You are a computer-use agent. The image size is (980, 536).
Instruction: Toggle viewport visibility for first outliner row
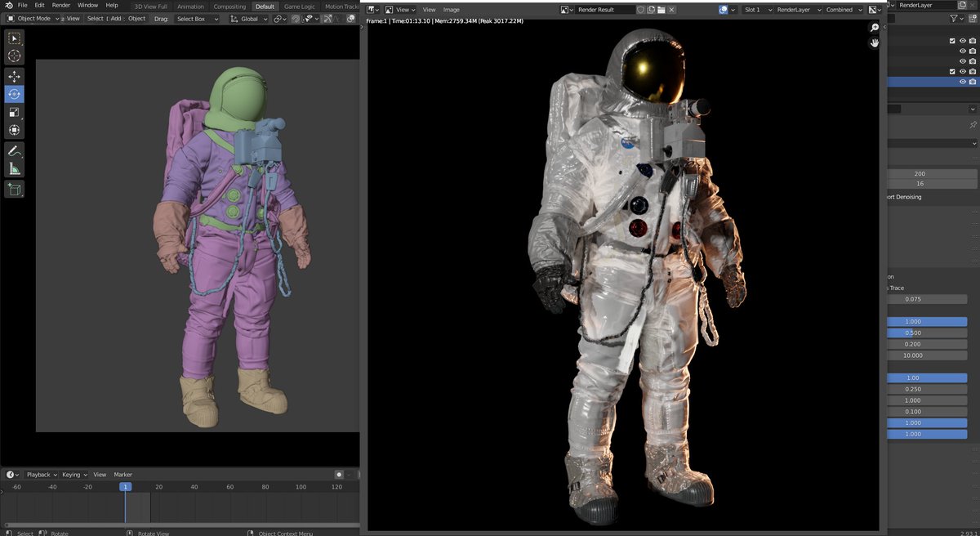[x=963, y=41]
